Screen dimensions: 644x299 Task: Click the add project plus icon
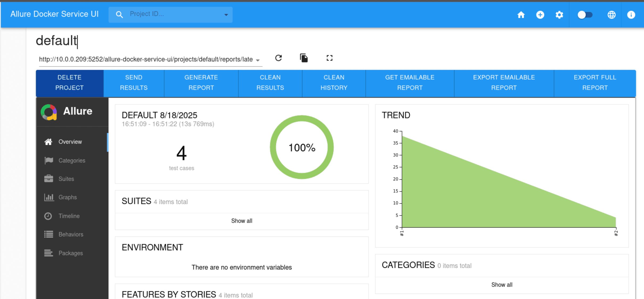540,15
